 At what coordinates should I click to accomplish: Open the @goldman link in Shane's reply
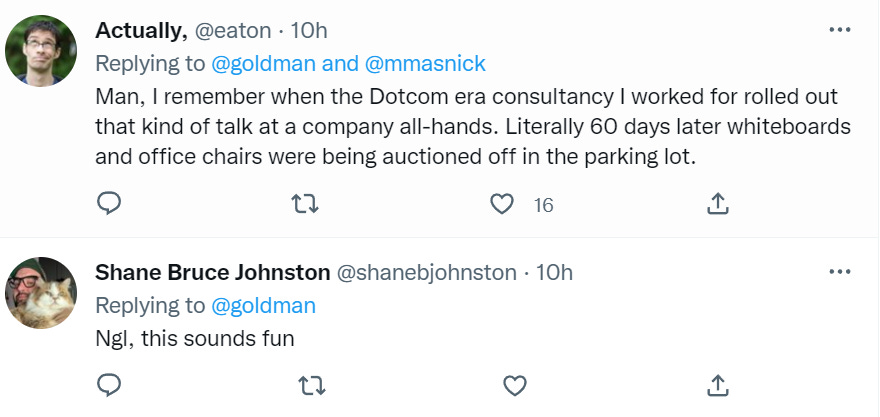(x=263, y=306)
